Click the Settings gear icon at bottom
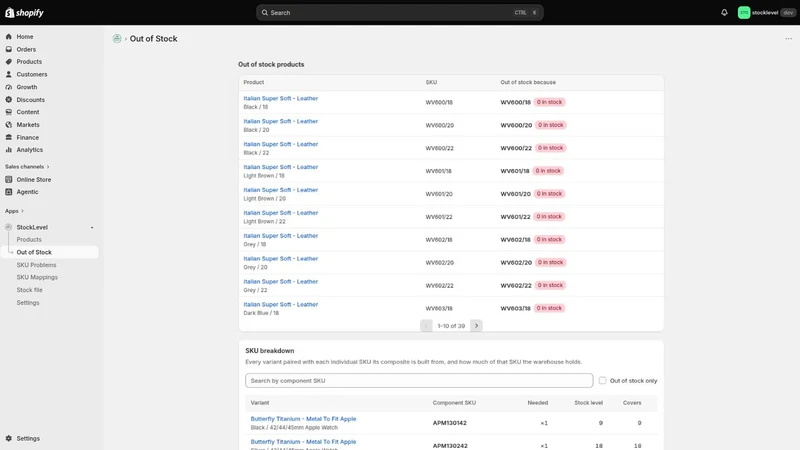This screenshot has width=800, height=450. (x=9, y=438)
